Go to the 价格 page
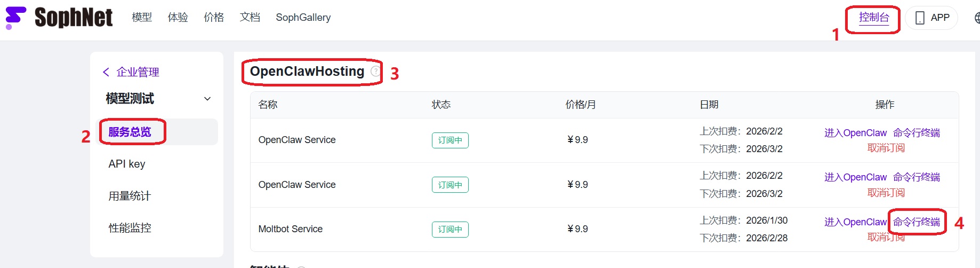This screenshot has width=980, height=268. click(214, 18)
